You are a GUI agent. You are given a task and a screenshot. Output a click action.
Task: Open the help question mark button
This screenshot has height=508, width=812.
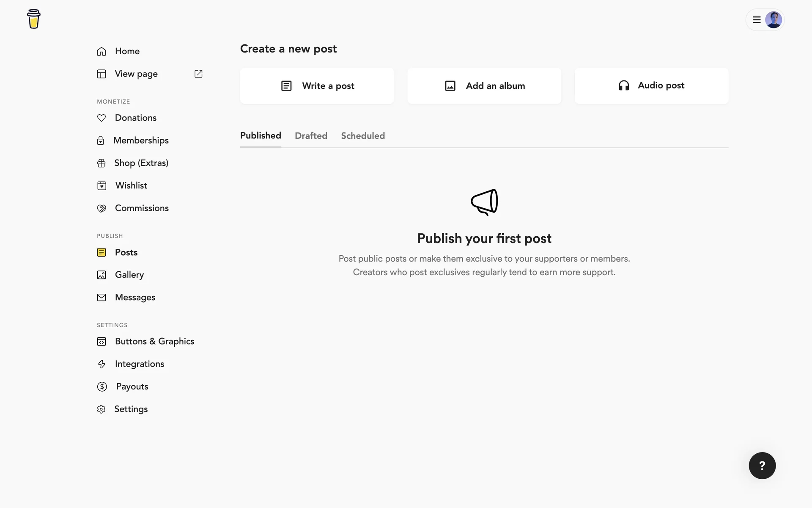click(x=762, y=466)
